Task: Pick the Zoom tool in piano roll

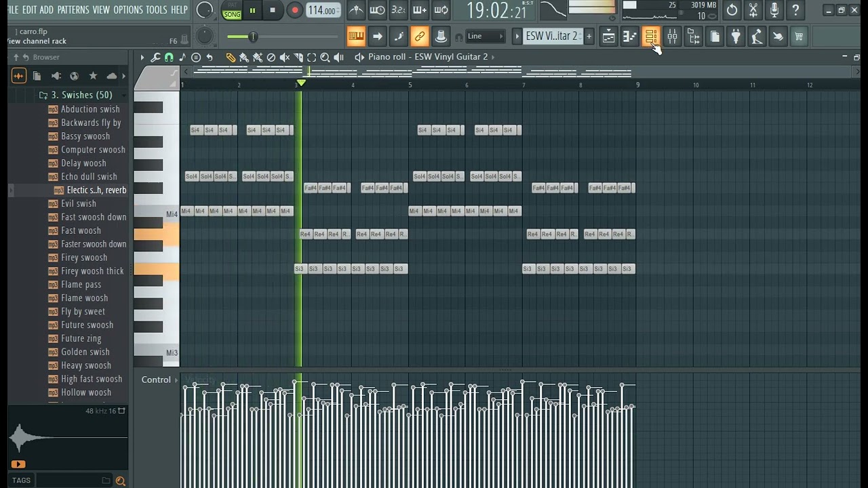Action: 325,58
